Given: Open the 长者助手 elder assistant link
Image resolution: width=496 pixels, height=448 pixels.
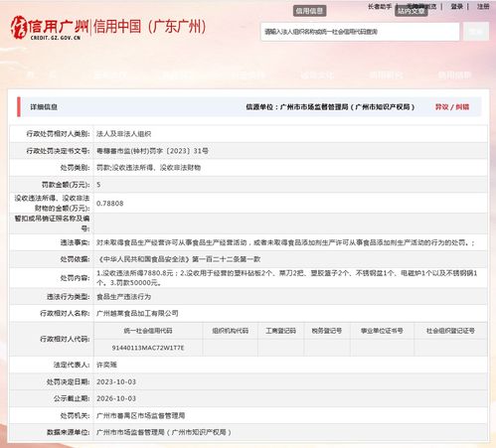Looking at the screenshot, I should (380, 6).
